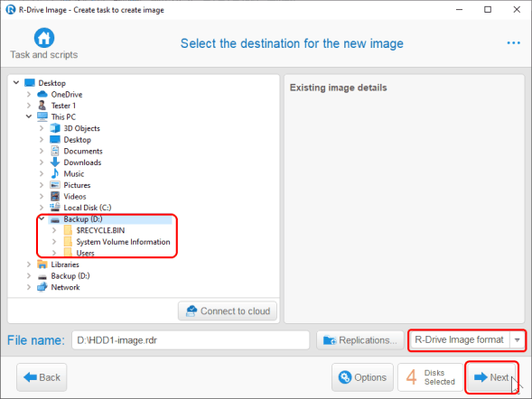This screenshot has width=532, height=399.
Task: Go Back to the previous step
Action: [x=42, y=377]
